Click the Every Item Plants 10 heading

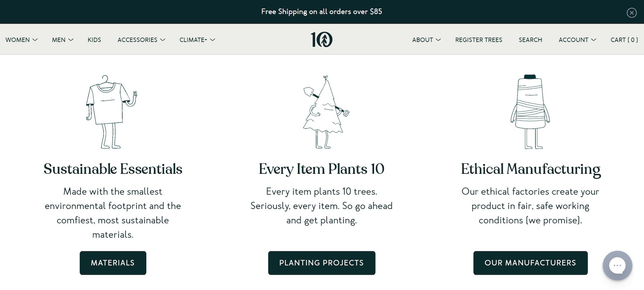(x=321, y=169)
